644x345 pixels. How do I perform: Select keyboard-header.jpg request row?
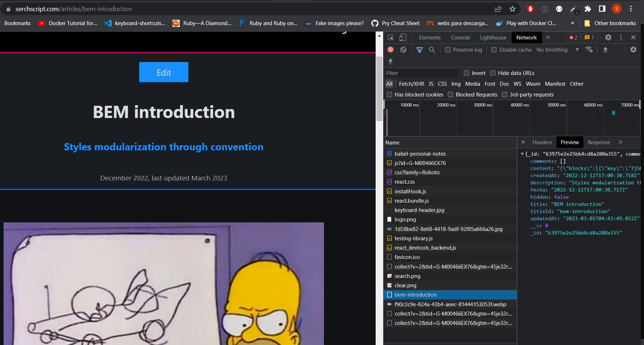pyautogui.click(x=450, y=210)
